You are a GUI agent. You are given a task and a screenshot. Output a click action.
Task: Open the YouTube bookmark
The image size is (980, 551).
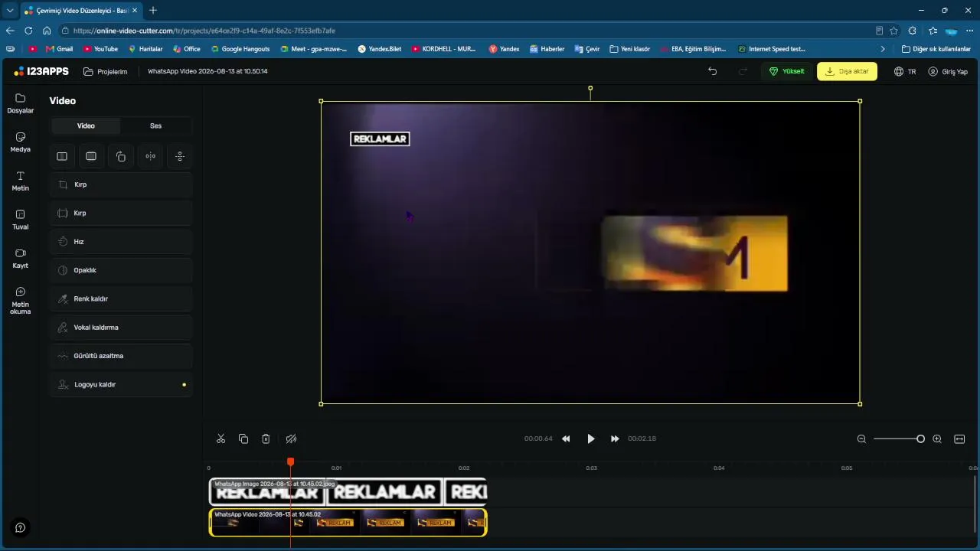coord(100,49)
